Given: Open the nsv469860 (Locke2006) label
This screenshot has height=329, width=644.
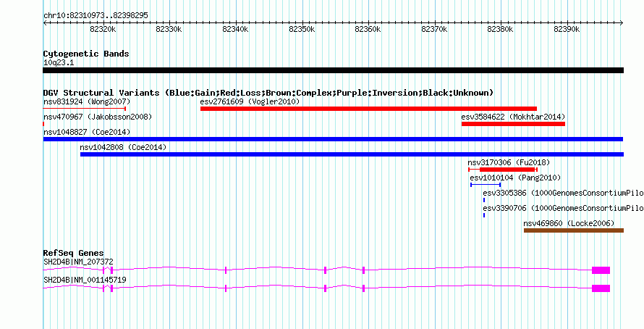Looking at the screenshot, I should 569,223.
